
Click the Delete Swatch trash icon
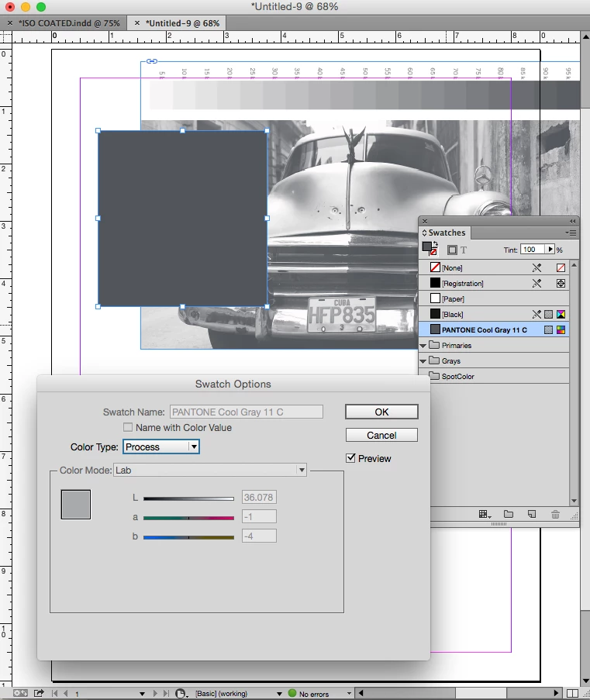coord(555,514)
